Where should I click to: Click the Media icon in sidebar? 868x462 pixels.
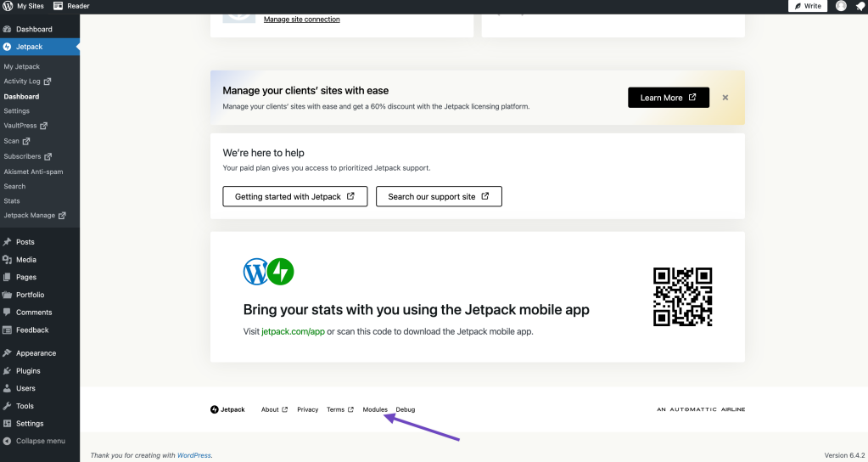[7, 260]
